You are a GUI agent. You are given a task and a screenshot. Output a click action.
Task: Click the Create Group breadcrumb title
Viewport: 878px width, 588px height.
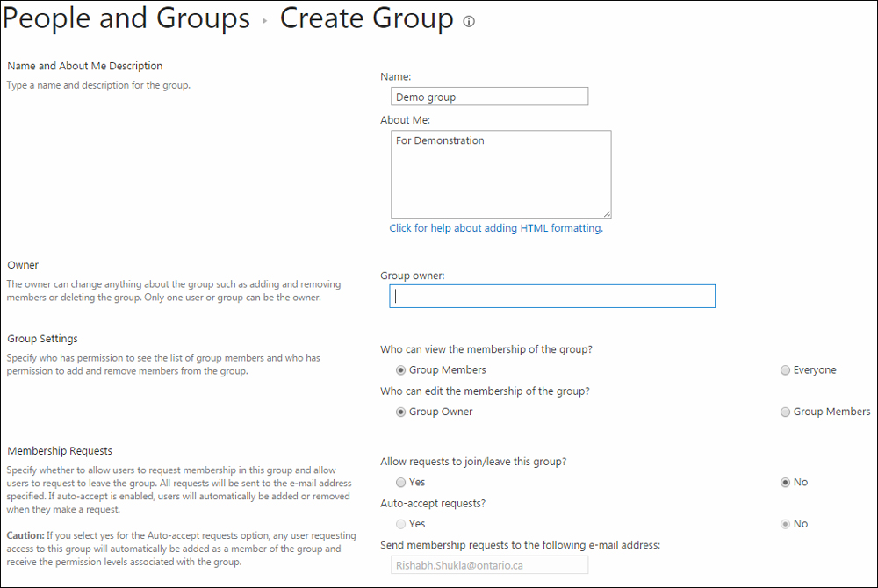tap(367, 18)
